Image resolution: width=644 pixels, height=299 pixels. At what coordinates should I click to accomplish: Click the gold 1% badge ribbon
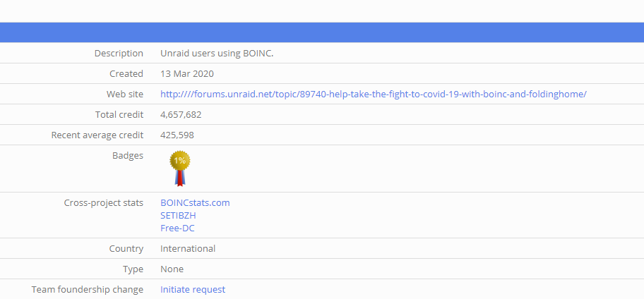click(180, 169)
